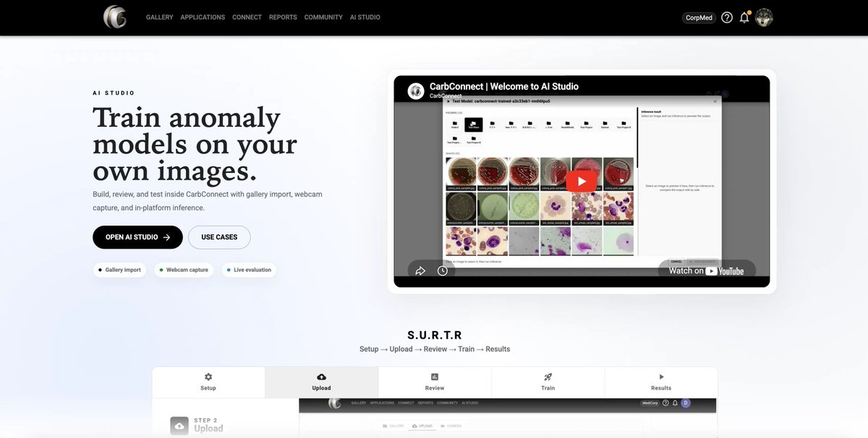The height and width of the screenshot is (438, 868).
Task: Click Watch on YouTube link
Action: pyautogui.click(x=706, y=271)
